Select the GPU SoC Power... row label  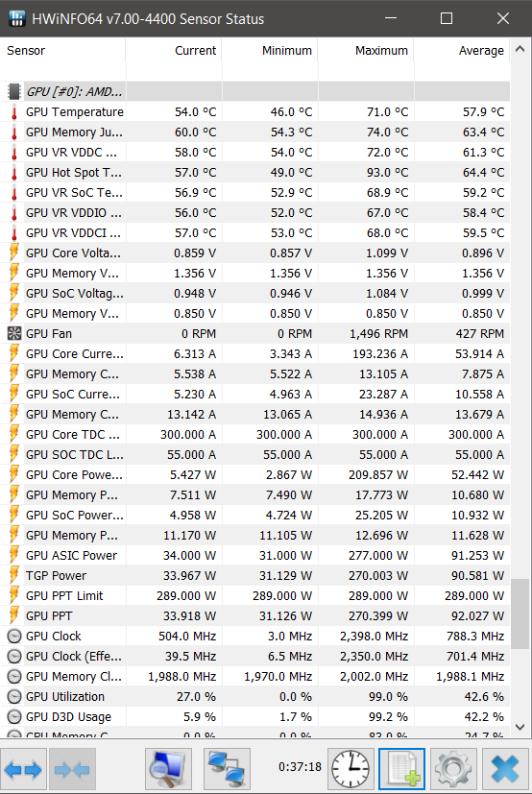(75, 515)
